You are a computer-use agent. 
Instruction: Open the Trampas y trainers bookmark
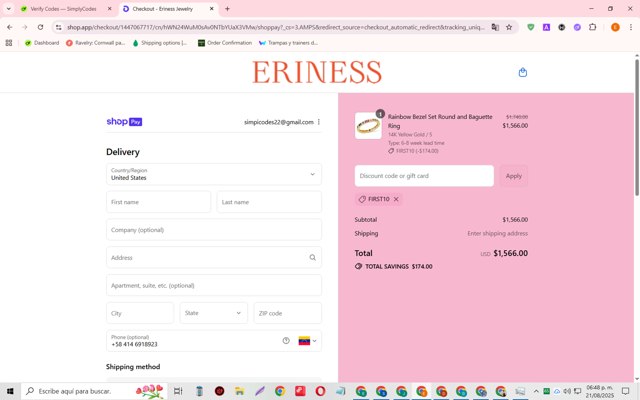(x=288, y=43)
